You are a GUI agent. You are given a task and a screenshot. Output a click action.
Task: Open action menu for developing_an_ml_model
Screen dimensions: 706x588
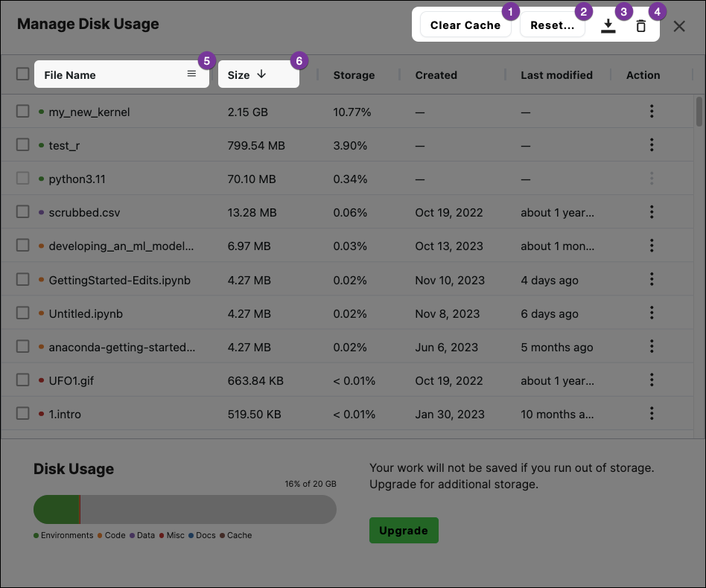pyautogui.click(x=652, y=246)
